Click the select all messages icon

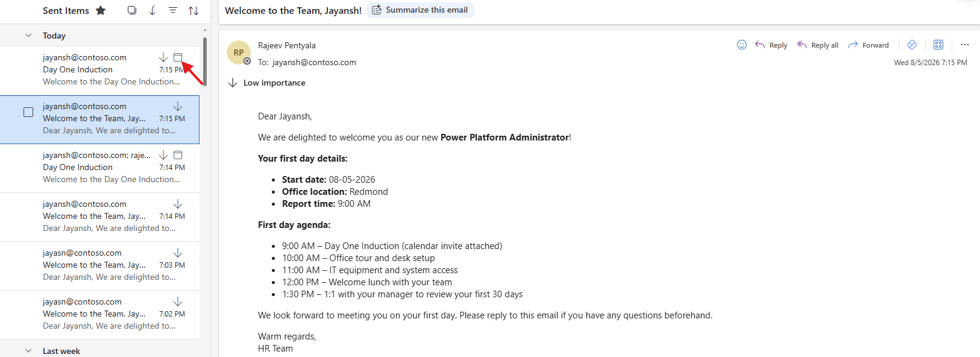[132, 10]
